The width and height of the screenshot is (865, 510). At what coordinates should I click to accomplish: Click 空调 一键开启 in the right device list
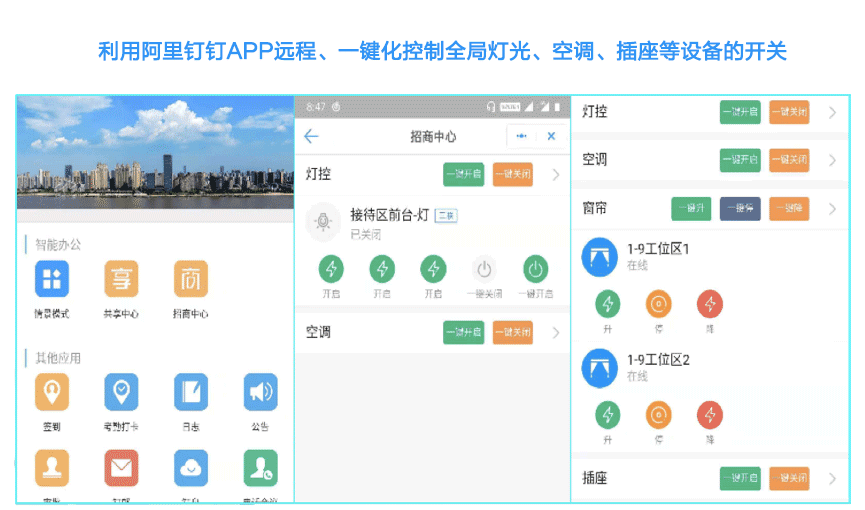tap(740, 160)
